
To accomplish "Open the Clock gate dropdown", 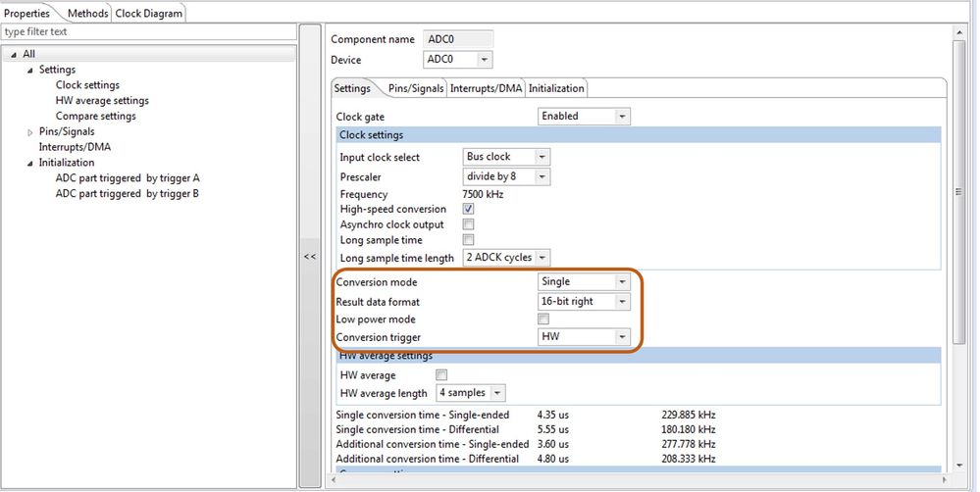I will coord(622,116).
